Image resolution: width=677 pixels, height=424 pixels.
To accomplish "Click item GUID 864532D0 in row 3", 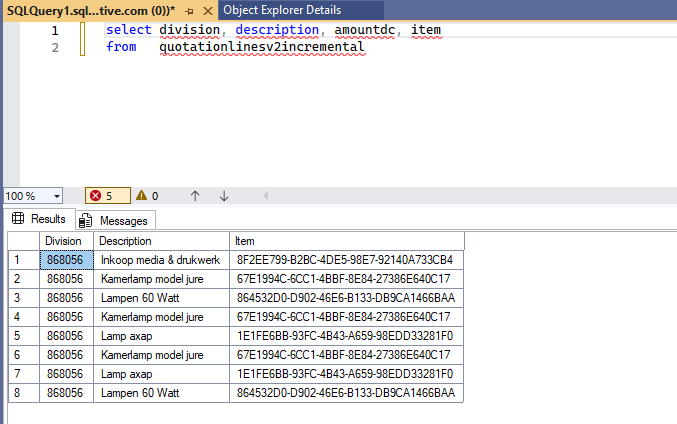I will (347, 298).
